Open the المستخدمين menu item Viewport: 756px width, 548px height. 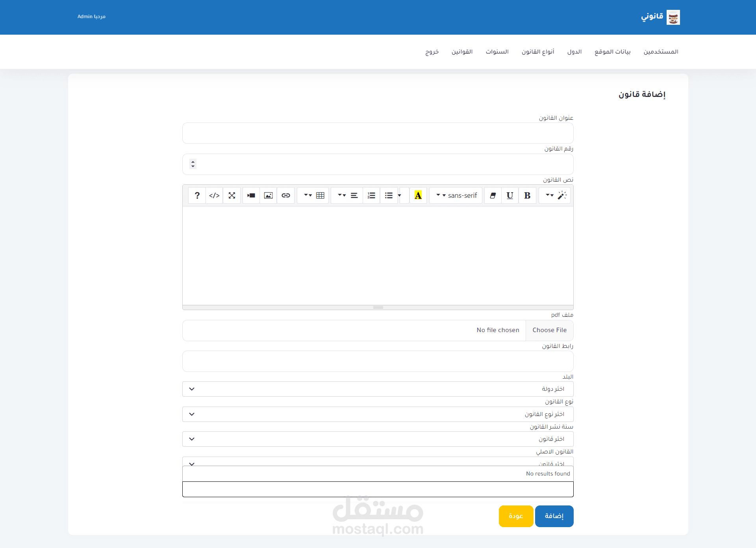(x=661, y=52)
